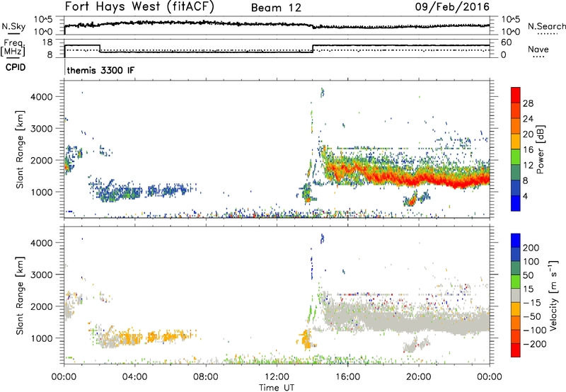Select the 'Velocity [m s-1]' colorbar title
The height and width of the screenshot is (392, 566).
click(x=553, y=295)
